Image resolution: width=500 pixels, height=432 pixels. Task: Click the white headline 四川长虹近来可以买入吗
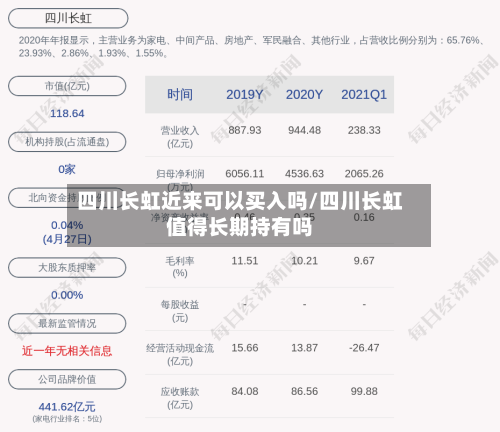(x=192, y=202)
